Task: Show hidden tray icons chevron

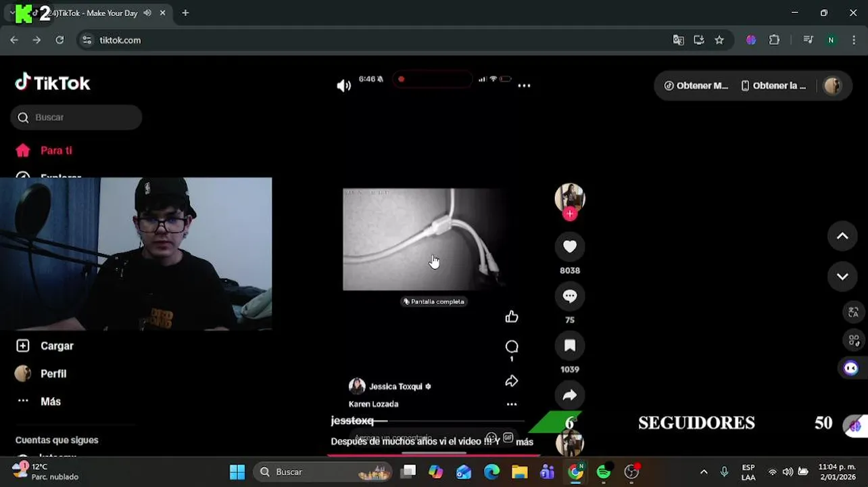Action: pos(704,471)
